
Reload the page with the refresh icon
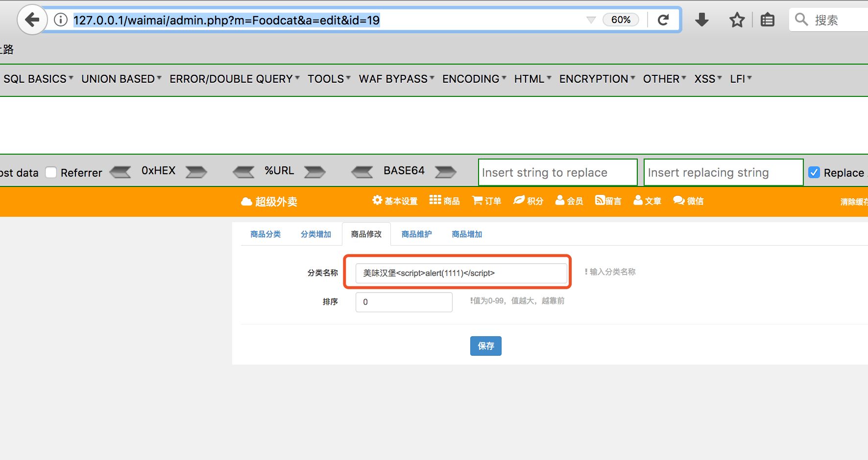click(663, 20)
